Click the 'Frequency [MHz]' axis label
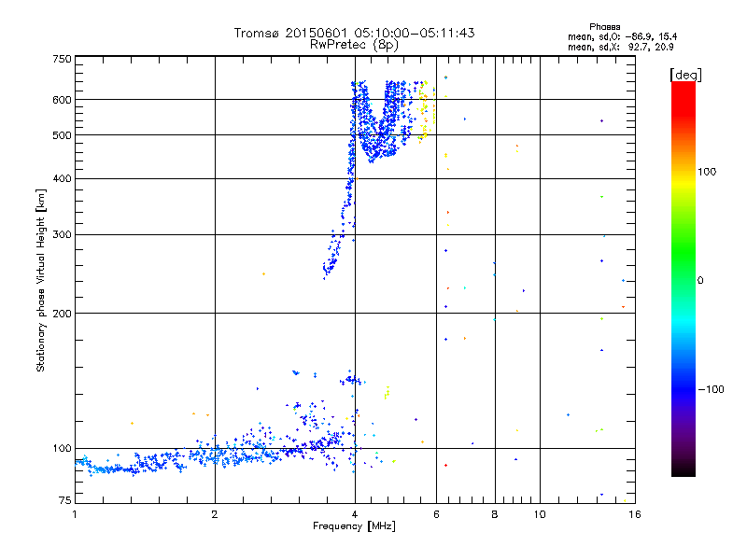The height and width of the screenshot is (560, 747). coord(354,526)
